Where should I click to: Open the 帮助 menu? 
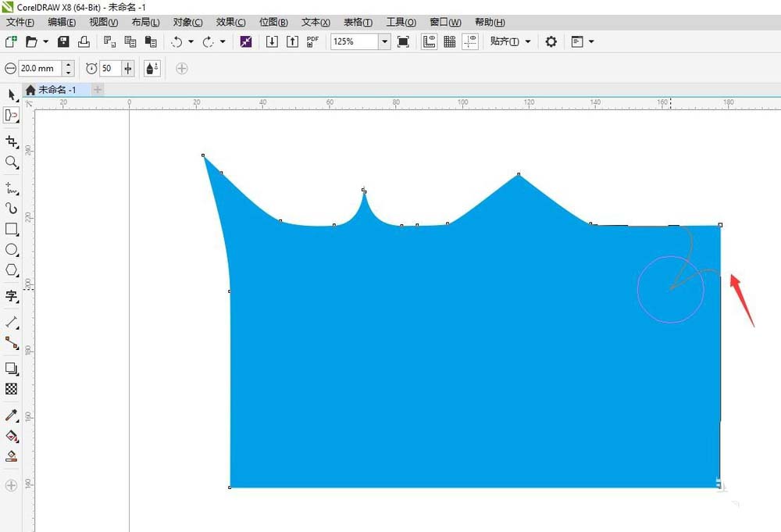pyautogui.click(x=490, y=23)
